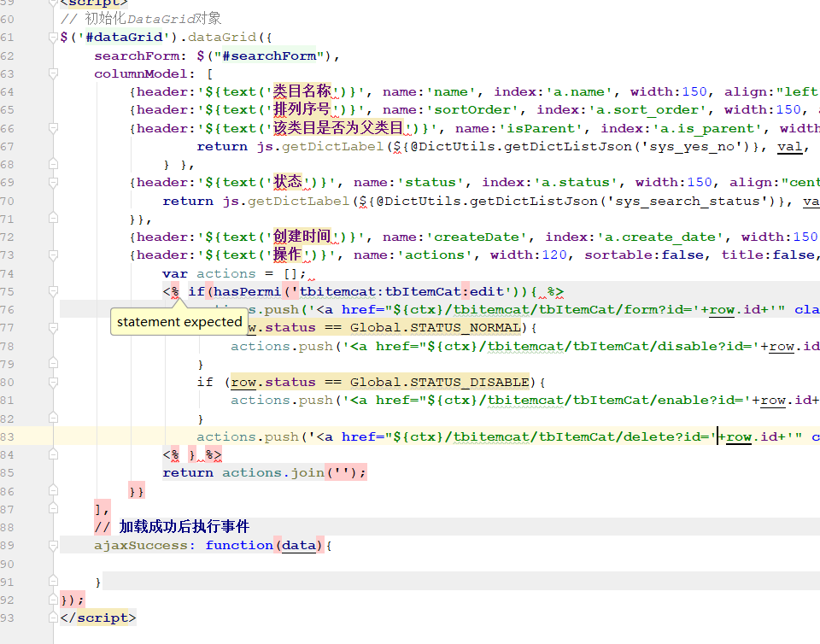The height and width of the screenshot is (644, 820).
Task: Click fold end marker on line 84
Action: pos(53,454)
